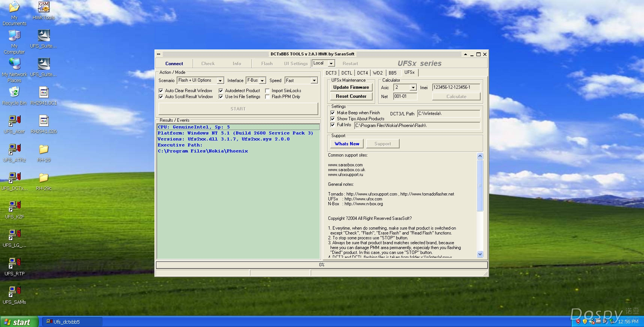Viewport: 644px width, 327px height.
Task: Open UI Settings in toolbar
Action: tap(296, 64)
